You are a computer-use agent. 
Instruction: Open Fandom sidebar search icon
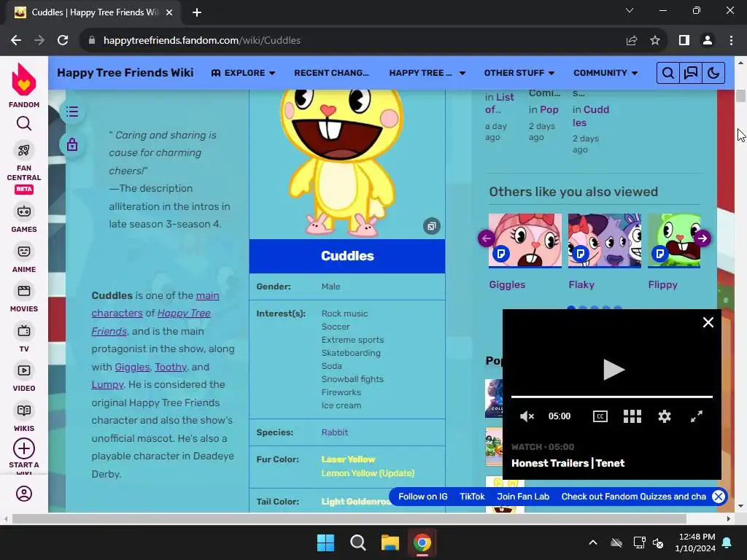pos(24,124)
